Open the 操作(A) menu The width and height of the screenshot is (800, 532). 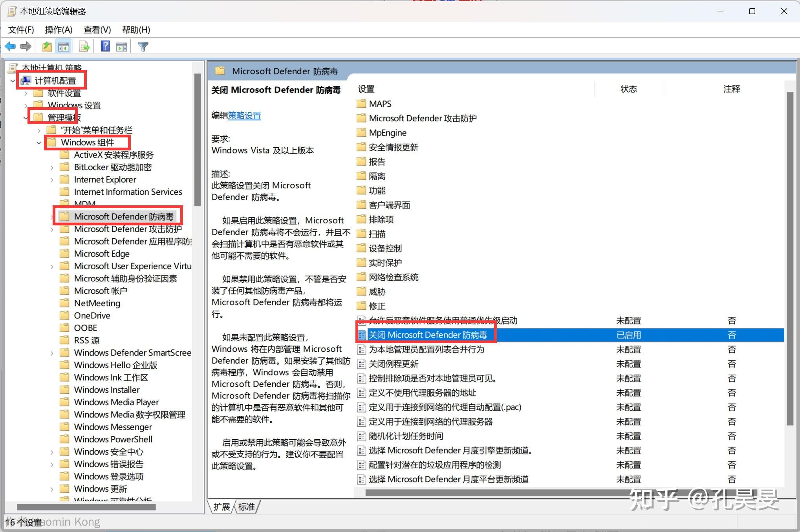(x=59, y=30)
